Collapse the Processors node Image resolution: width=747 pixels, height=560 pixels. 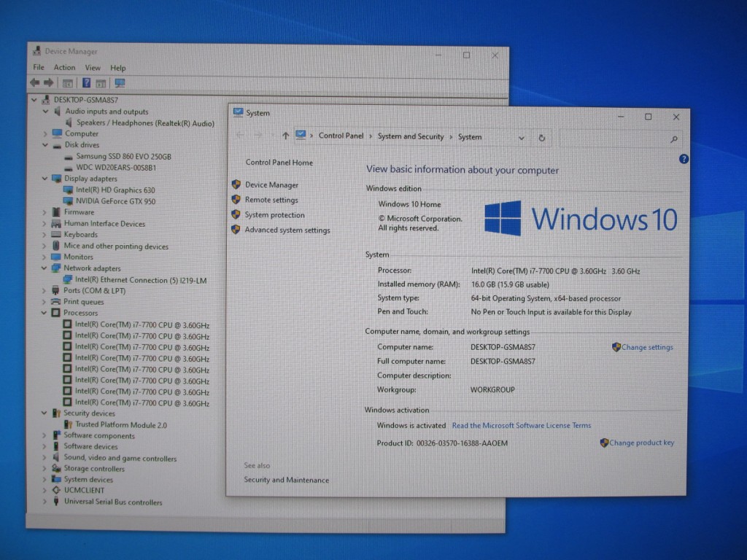(44, 313)
